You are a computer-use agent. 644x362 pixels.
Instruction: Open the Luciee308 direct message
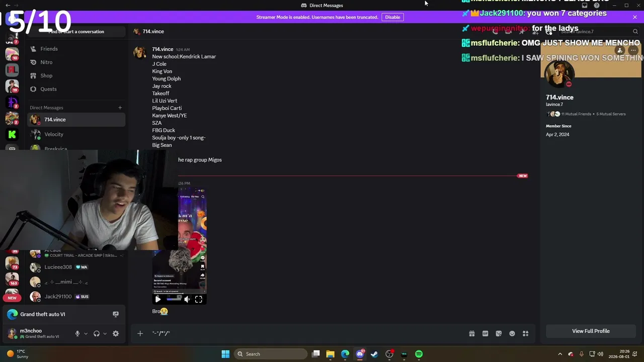75,267
